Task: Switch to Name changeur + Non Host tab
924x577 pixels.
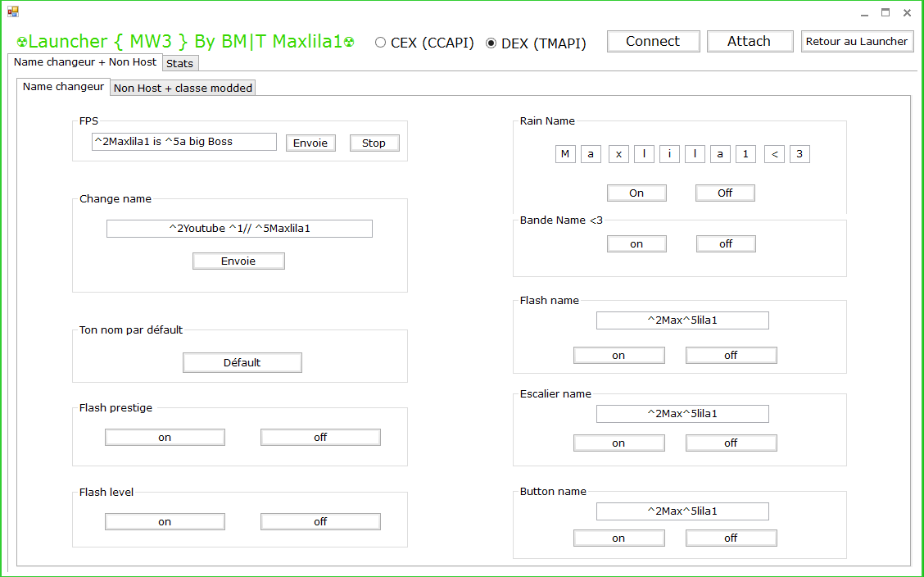Action: (85, 62)
